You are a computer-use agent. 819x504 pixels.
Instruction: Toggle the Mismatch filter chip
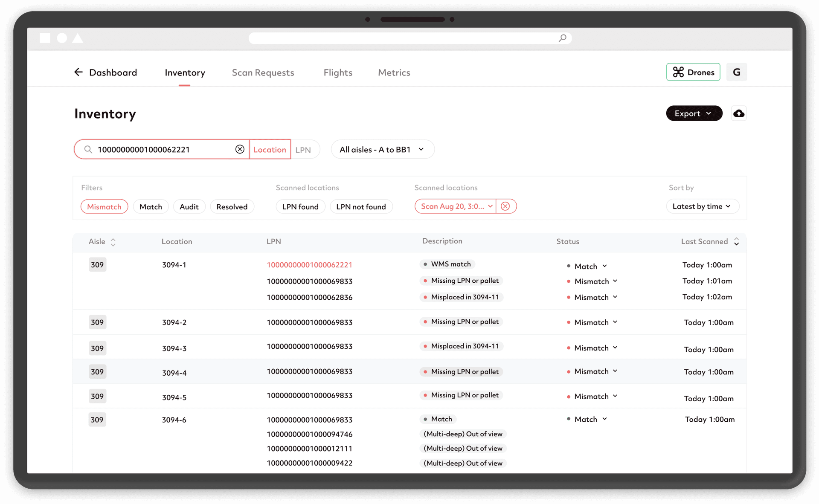pyautogui.click(x=104, y=207)
